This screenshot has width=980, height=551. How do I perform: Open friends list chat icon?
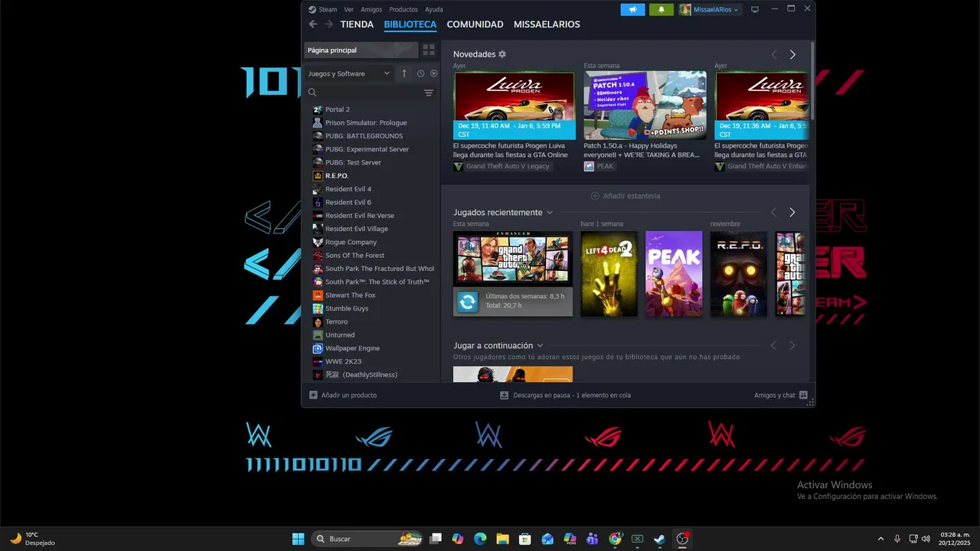coord(803,395)
